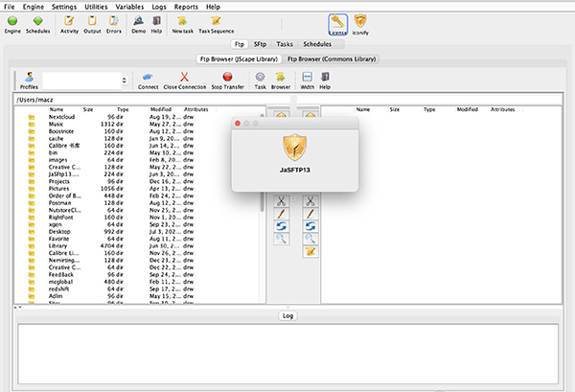Click the Width icon

(x=307, y=77)
